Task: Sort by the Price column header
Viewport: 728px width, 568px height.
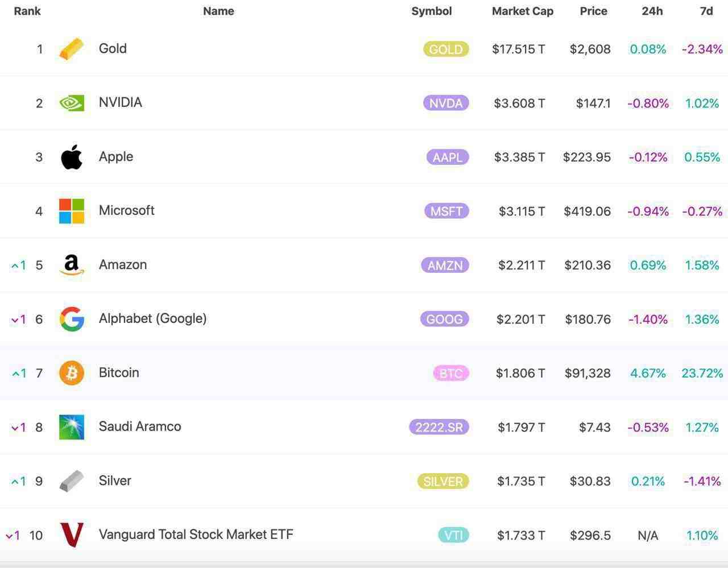Action: coord(593,11)
